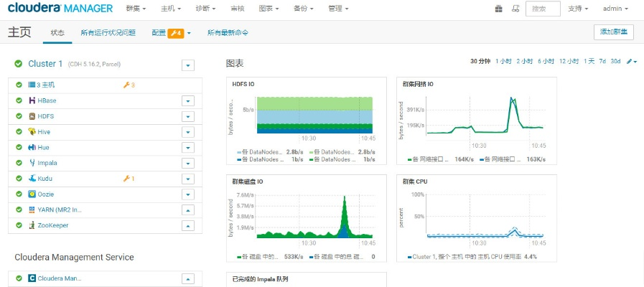Open the 群集磁盘 IO chart

pyautogui.click(x=307, y=218)
